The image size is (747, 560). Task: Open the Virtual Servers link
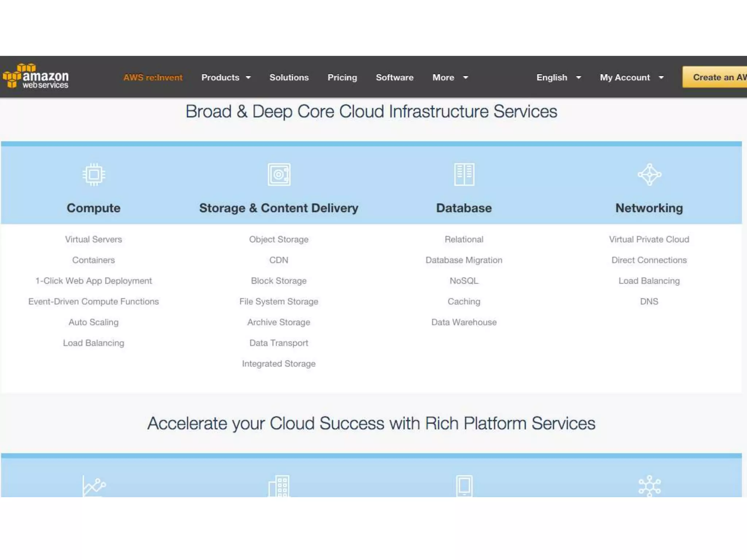(93, 239)
